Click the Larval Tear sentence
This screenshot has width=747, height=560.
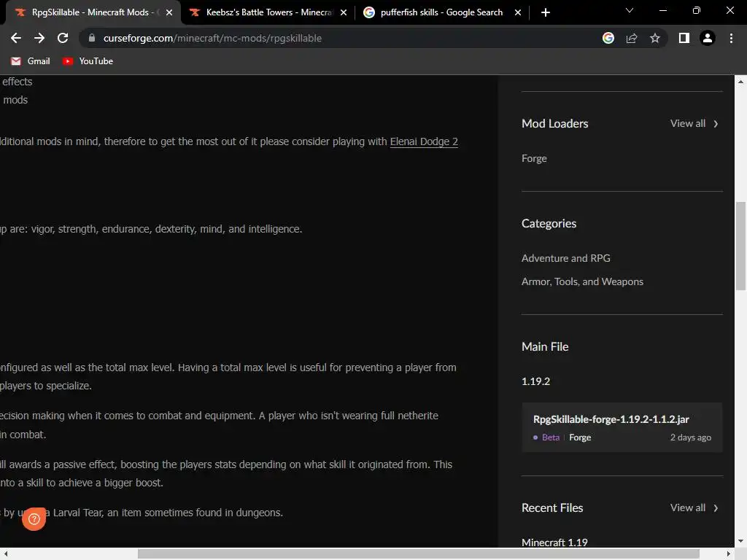(142, 513)
